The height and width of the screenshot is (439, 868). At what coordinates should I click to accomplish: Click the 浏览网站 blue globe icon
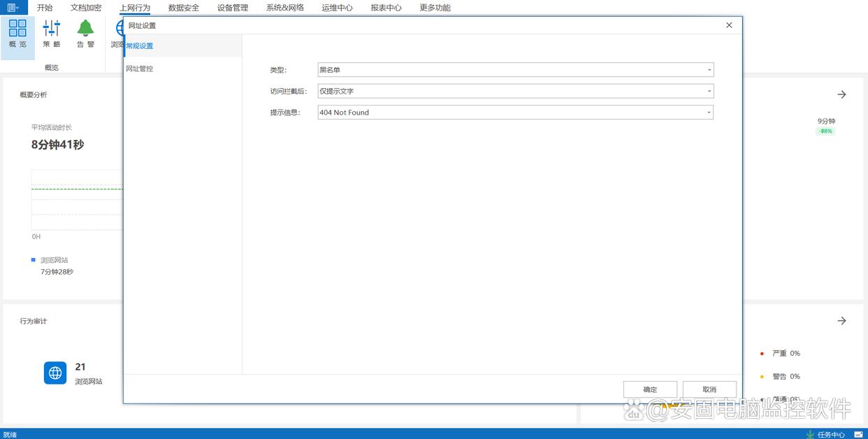[55, 373]
